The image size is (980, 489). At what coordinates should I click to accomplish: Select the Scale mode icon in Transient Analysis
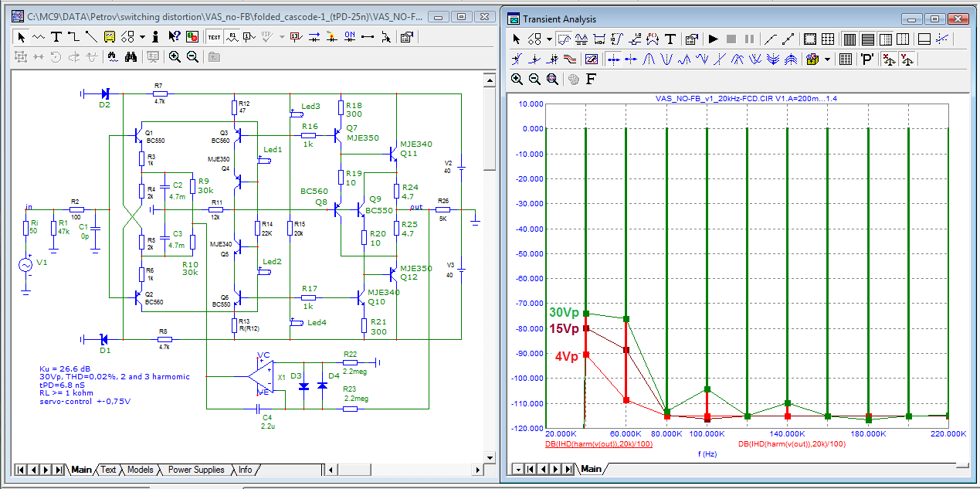564,39
